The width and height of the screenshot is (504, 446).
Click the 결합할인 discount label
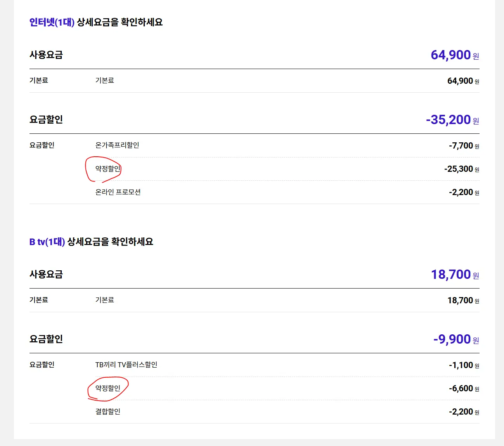coord(108,411)
